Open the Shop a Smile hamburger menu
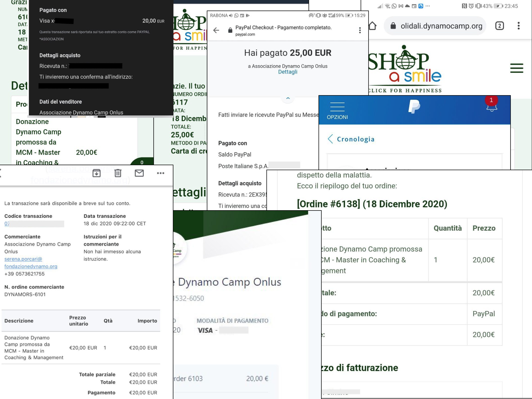 [x=517, y=68]
